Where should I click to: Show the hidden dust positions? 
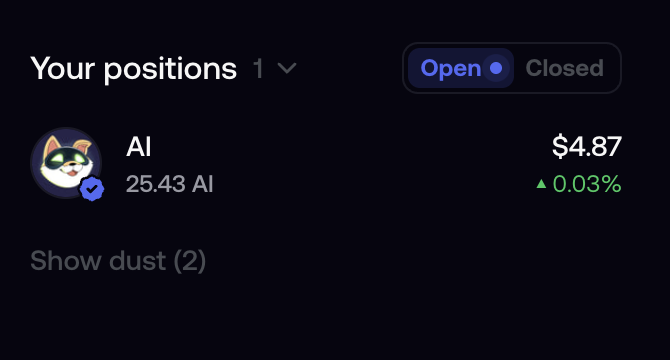(x=118, y=260)
